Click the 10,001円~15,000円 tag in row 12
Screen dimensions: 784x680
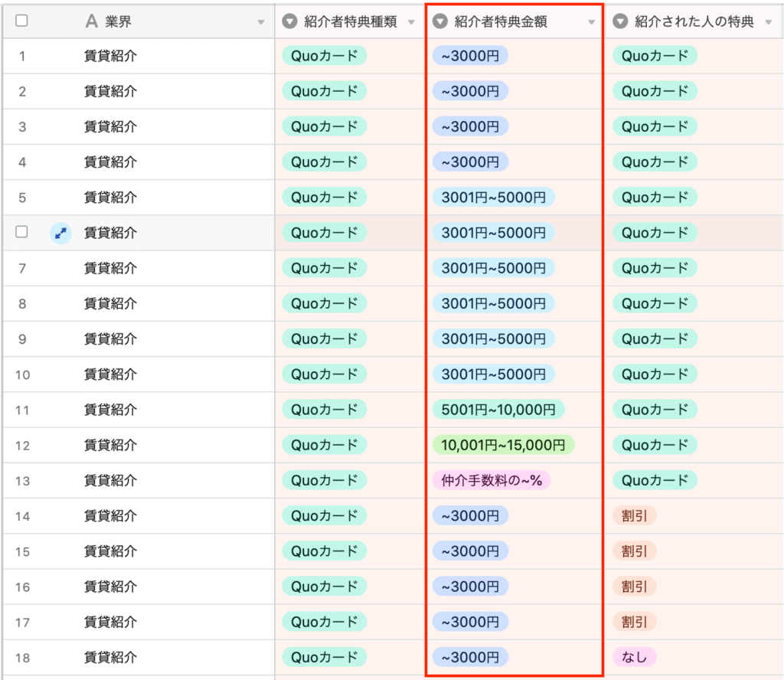(504, 445)
